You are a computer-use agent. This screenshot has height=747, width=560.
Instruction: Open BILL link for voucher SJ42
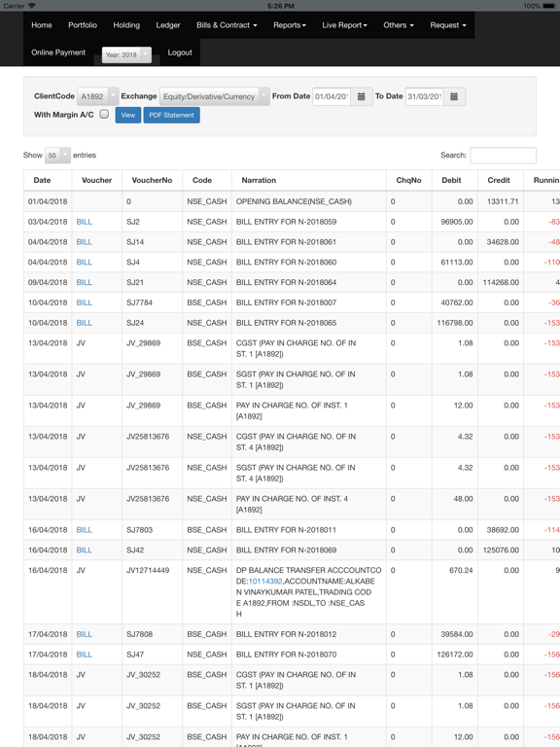pos(85,551)
